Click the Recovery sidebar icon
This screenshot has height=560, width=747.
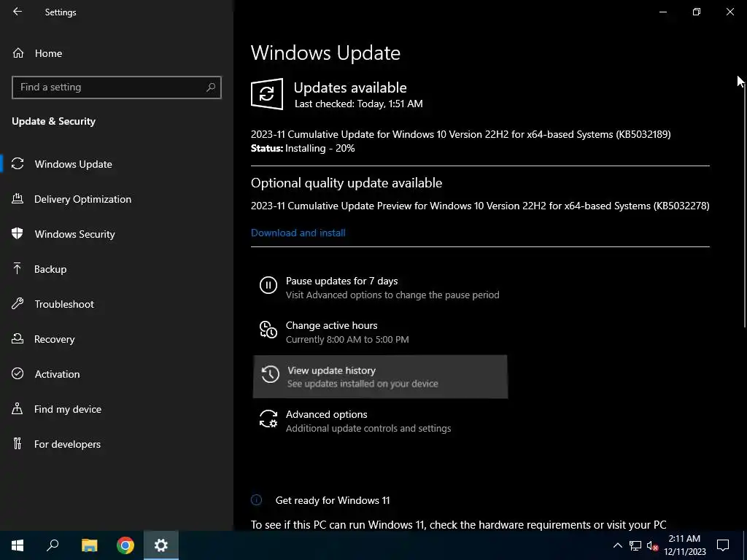coord(18,339)
